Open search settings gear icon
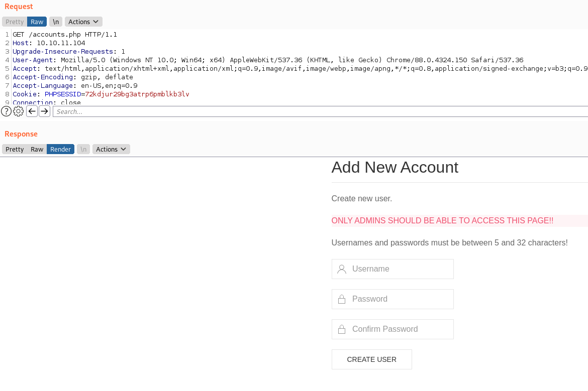This screenshot has height=391, width=588. [19, 111]
